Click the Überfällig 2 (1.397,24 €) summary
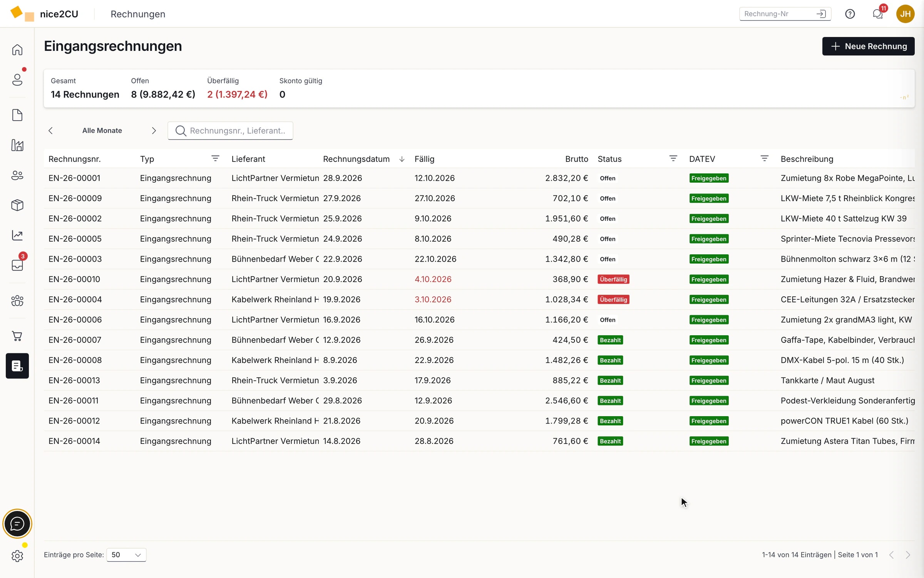The width and height of the screenshot is (924, 578). (x=237, y=89)
